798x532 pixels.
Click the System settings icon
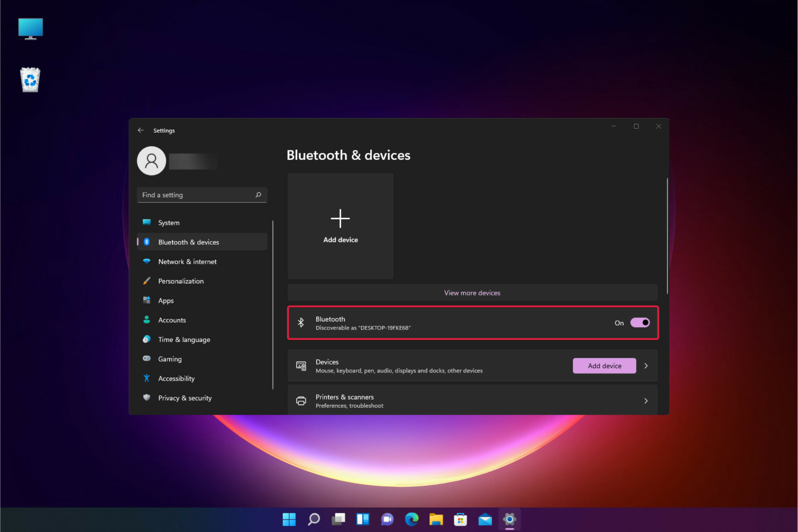[x=147, y=222]
